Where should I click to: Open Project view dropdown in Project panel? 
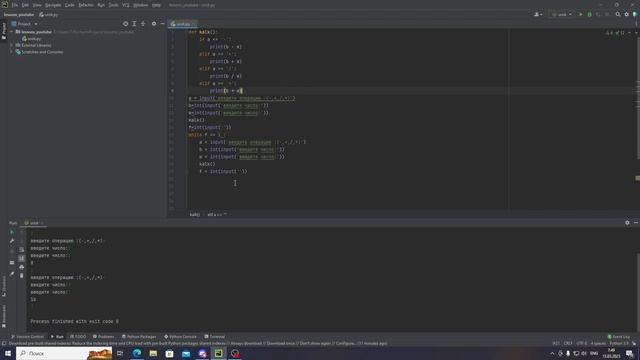coord(25,24)
